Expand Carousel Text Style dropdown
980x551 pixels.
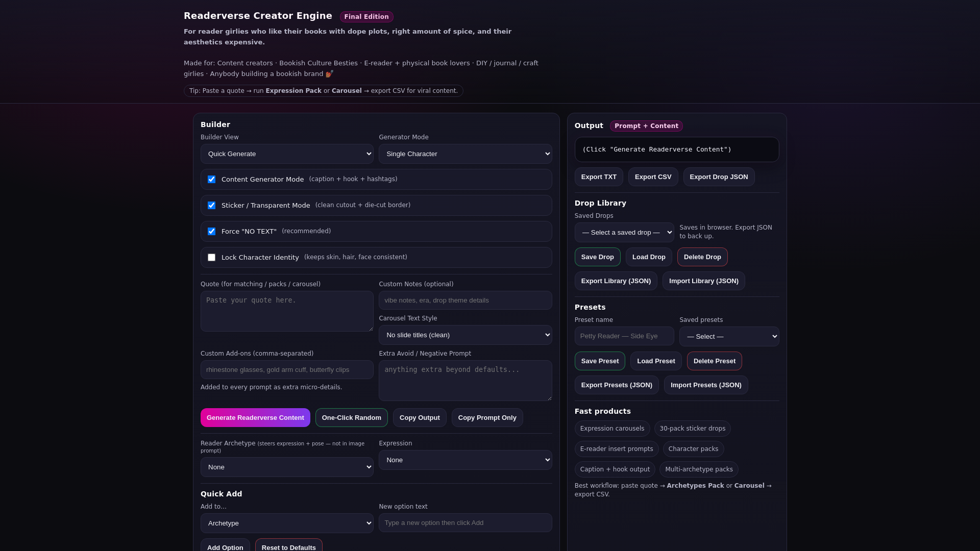coord(465,335)
